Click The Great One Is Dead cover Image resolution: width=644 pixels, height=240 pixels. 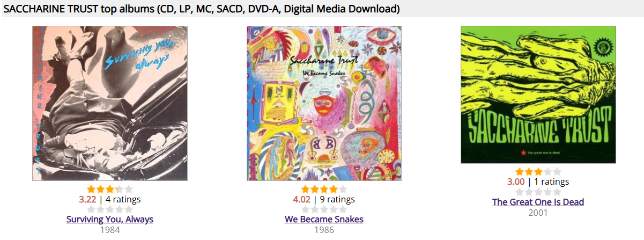(x=538, y=94)
